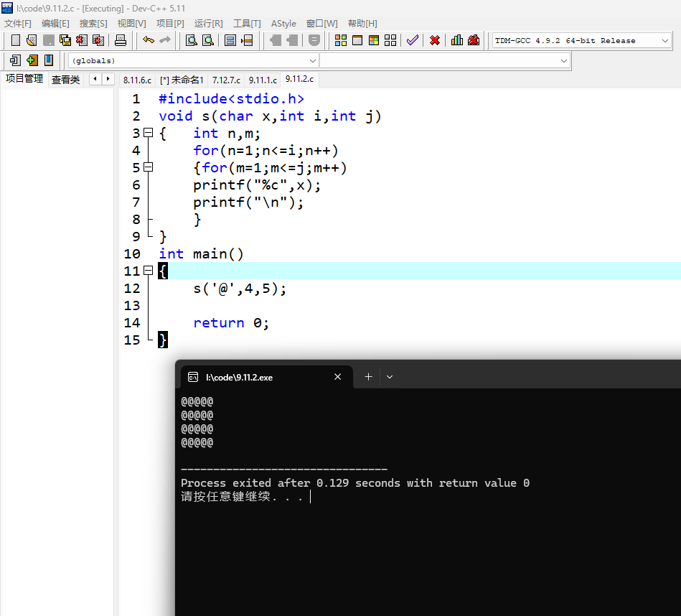This screenshot has height=616, width=681.
Task: Click the Save All icon
Action: (65, 40)
